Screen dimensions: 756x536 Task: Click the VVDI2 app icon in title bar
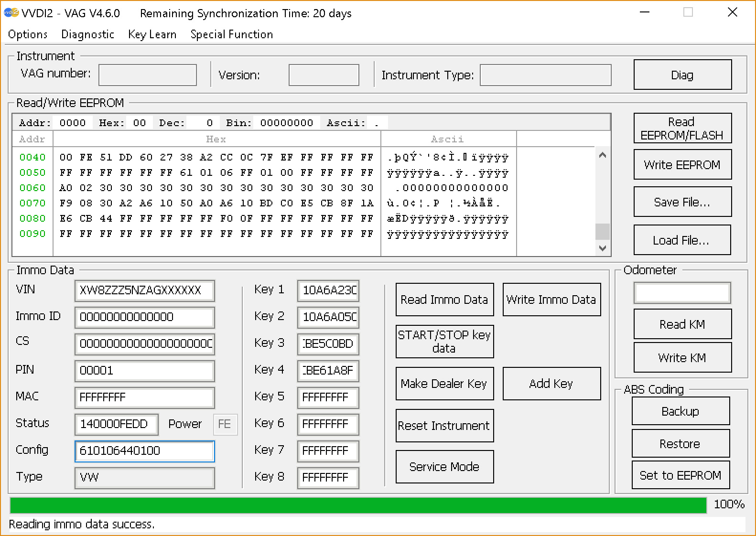[11, 13]
